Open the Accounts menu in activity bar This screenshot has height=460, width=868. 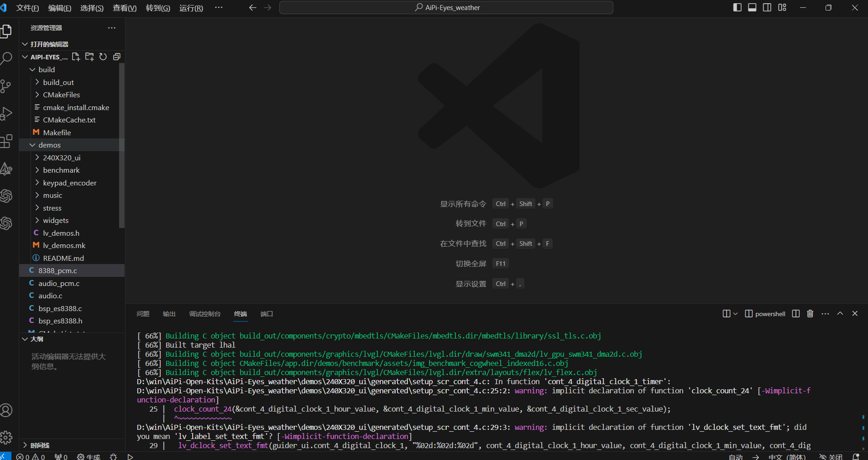coord(6,410)
